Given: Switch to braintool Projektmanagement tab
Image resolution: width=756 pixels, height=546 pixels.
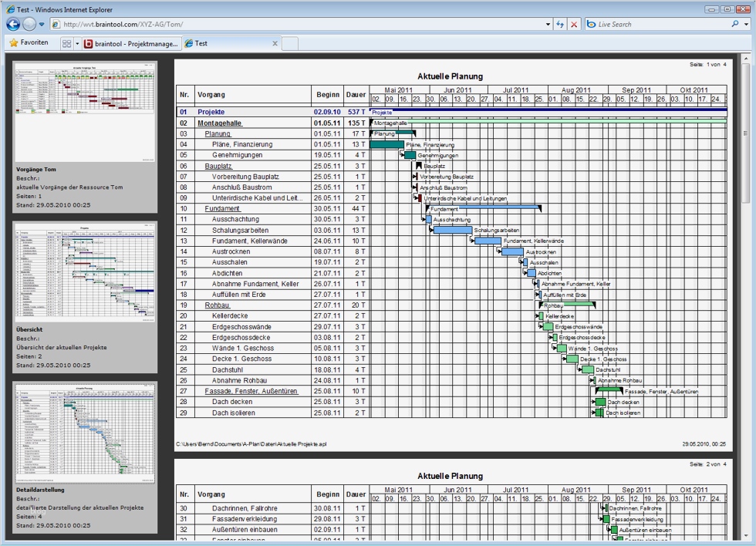Looking at the screenshot, I should tap(131, 43).
